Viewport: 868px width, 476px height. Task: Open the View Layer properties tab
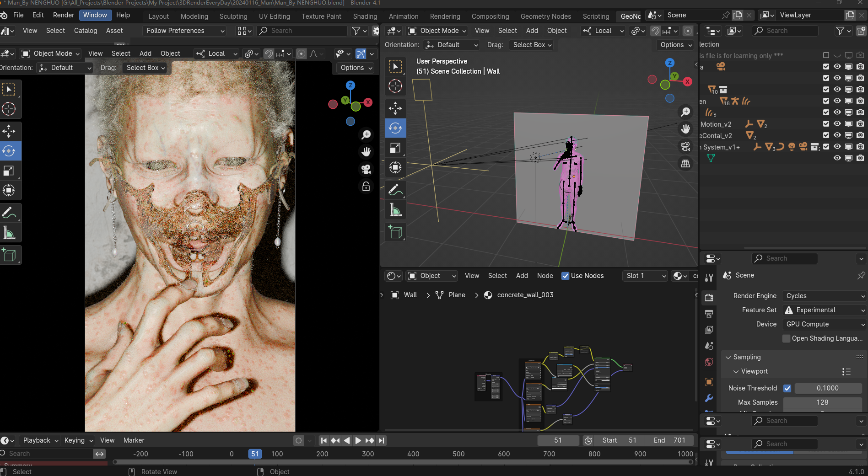(x=709, y=330)
